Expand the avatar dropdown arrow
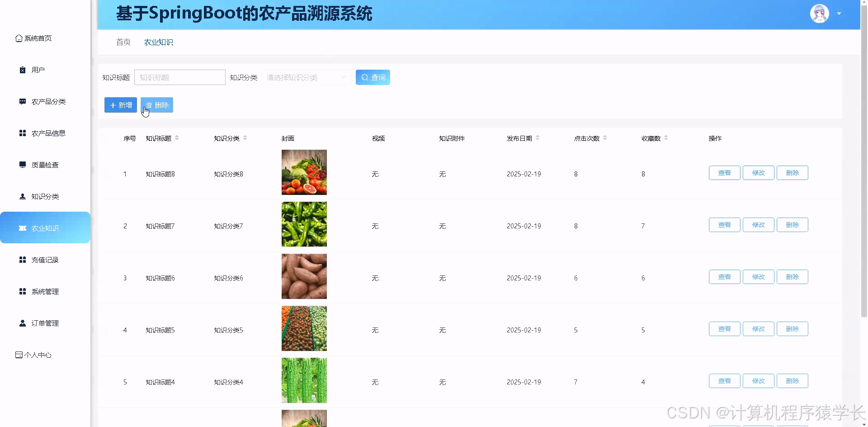The width and height of the screenshot is (868, 427). pos(840,14)
